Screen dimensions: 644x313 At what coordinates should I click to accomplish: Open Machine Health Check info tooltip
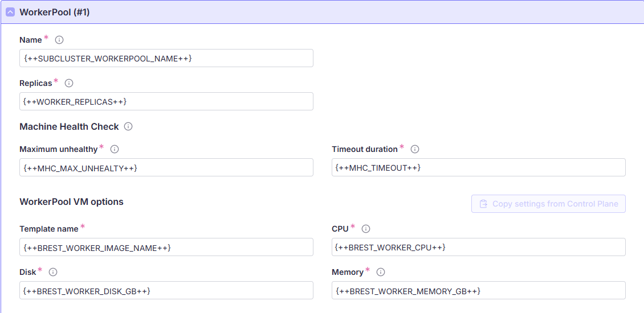click(128, 126)
